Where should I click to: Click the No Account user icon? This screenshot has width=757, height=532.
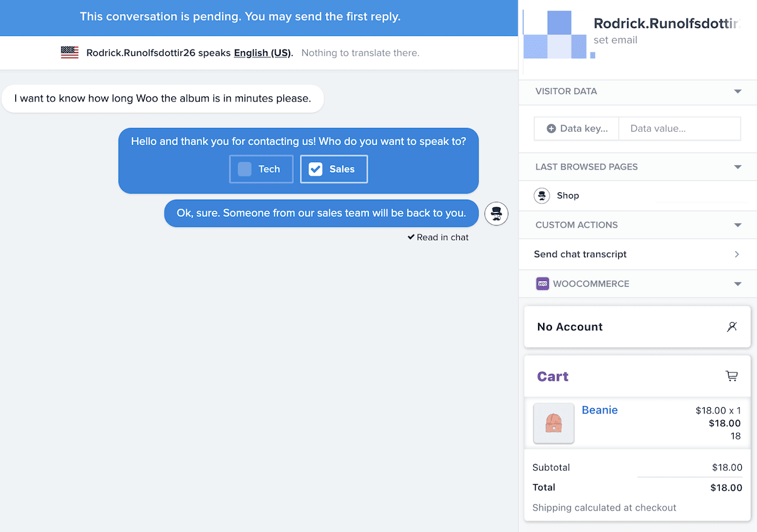click(732, 327)
